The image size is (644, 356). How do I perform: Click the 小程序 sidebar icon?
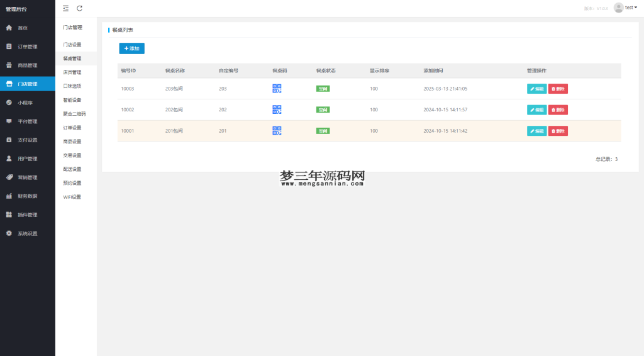[x=9, y=103]
